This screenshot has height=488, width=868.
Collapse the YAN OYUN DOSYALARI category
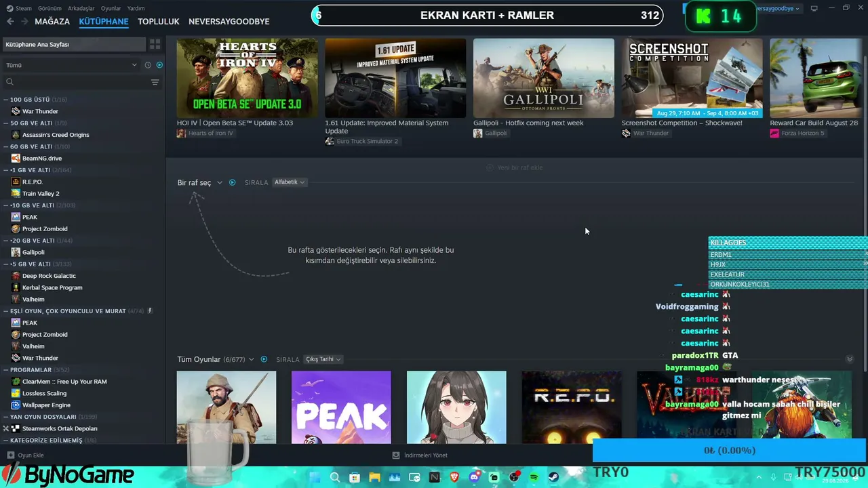point(6,417)
